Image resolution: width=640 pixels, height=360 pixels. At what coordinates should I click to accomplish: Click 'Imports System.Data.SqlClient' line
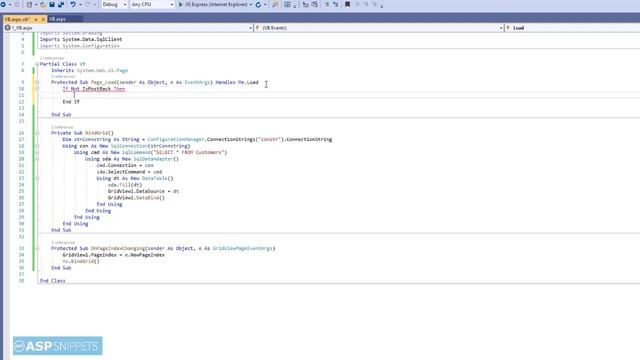pyautogui.click(x=81, y=40)
